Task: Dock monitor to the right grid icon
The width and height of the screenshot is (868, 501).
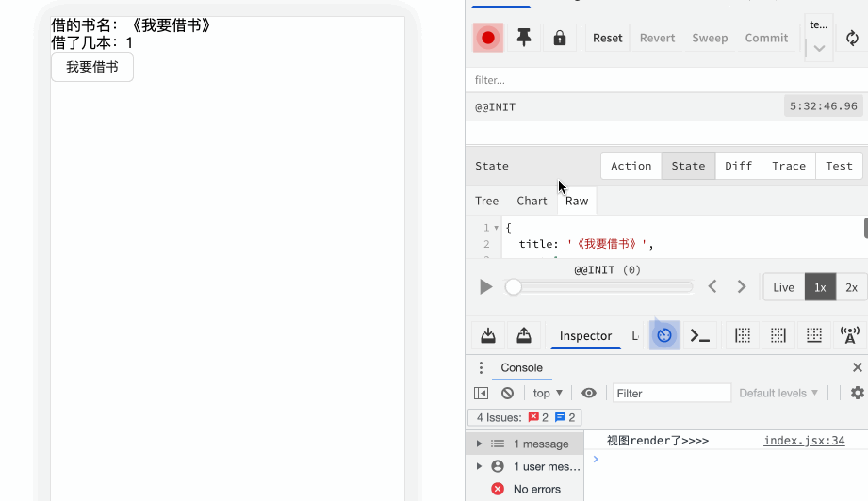Action: pyautogui.click(x=778, y=335)
